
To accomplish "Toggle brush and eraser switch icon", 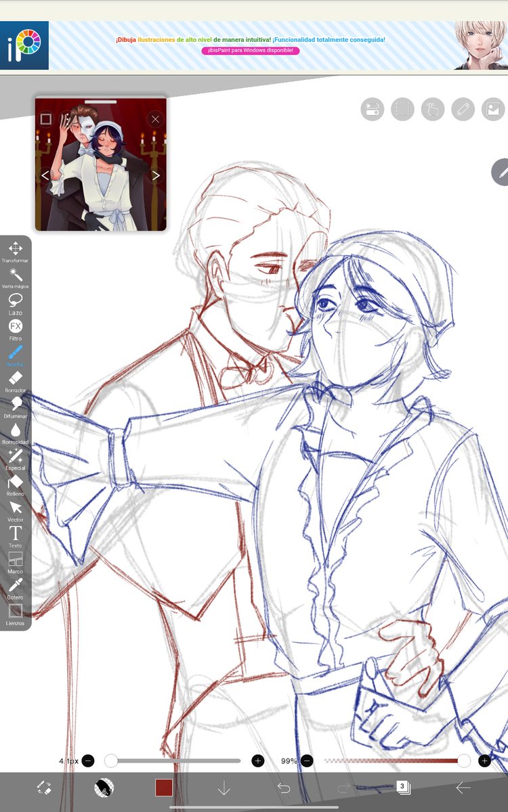I will tap(44, 787).
